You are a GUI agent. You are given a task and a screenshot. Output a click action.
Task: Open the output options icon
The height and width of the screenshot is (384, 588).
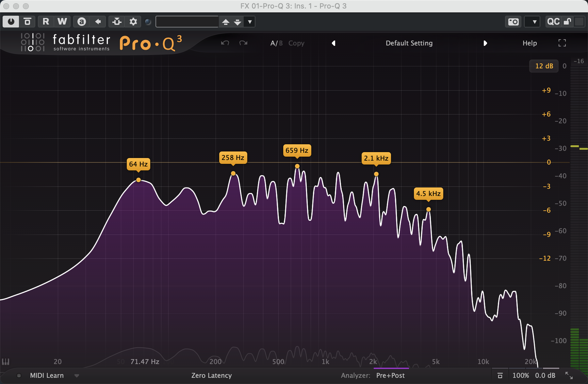500,375
